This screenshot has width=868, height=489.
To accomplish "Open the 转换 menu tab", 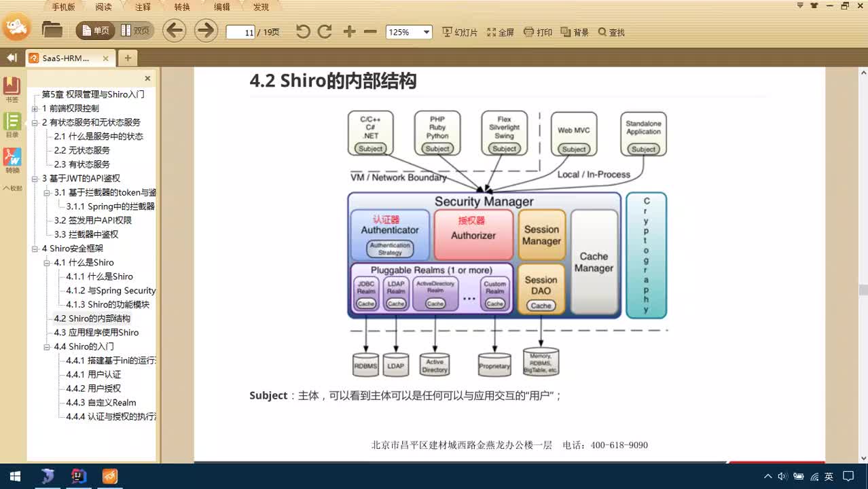I will point(182,7).
